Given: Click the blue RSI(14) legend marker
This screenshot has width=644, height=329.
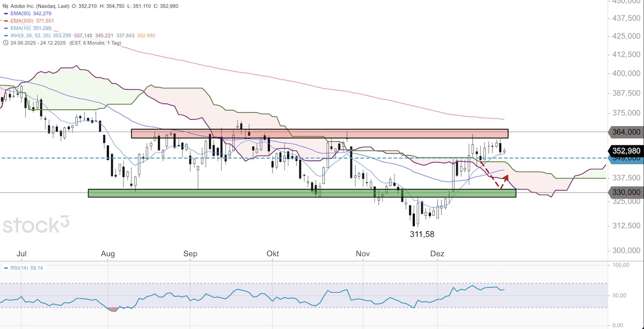Looking at the screenshot, I should [5, 268].
